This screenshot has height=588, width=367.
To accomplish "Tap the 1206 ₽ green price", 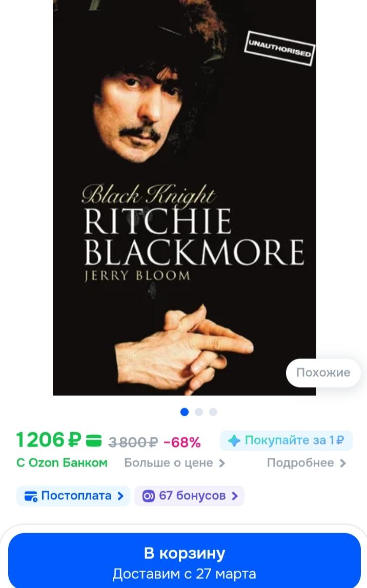I will [x=49, y=440].
